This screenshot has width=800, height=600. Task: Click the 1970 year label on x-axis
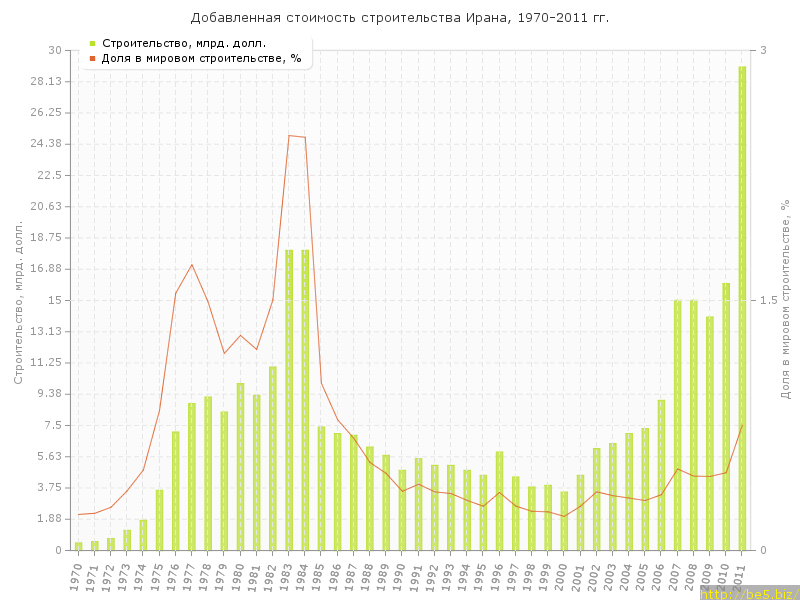click(x=77, y=576)
